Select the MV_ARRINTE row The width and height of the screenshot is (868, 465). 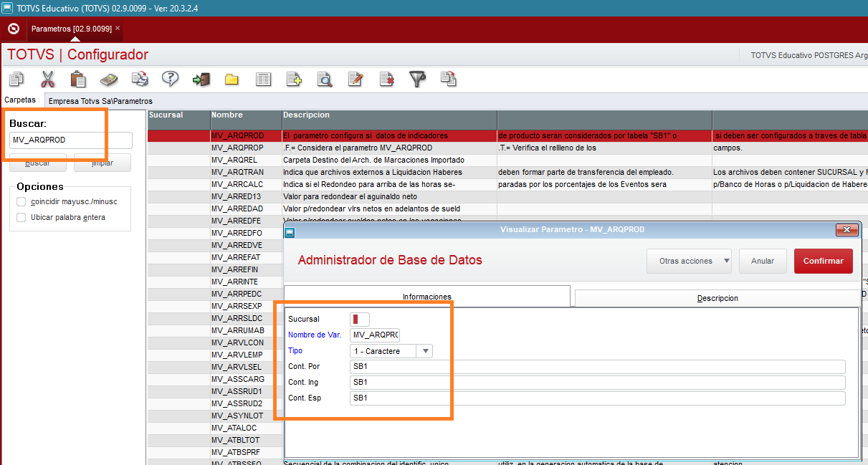pyautogui.click(x=215, y=282)
